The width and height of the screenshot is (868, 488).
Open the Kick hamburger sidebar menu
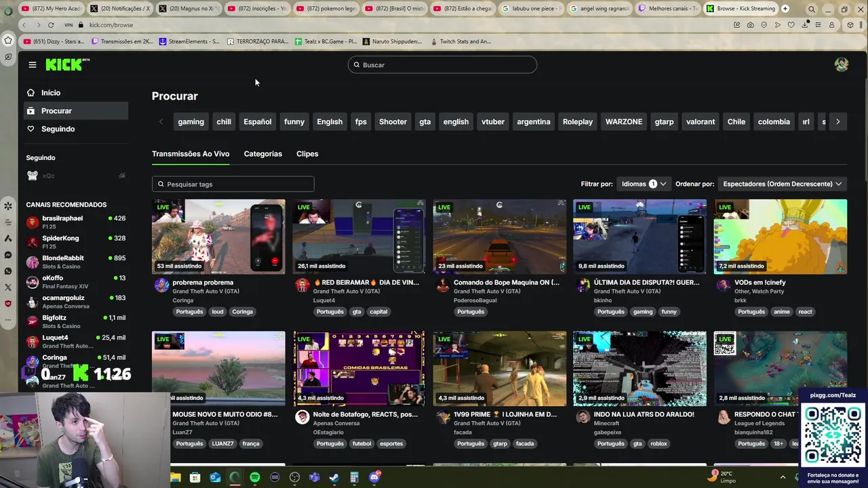(x=32, y=64)
